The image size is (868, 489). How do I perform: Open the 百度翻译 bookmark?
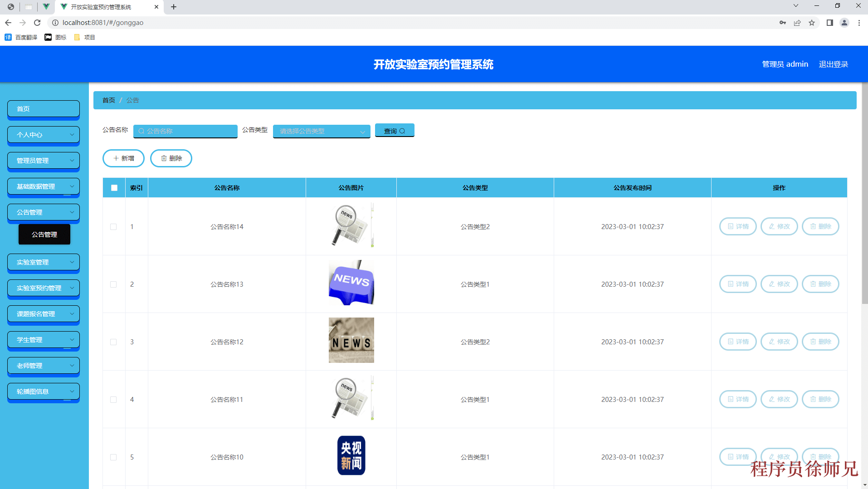pos(21,37)
